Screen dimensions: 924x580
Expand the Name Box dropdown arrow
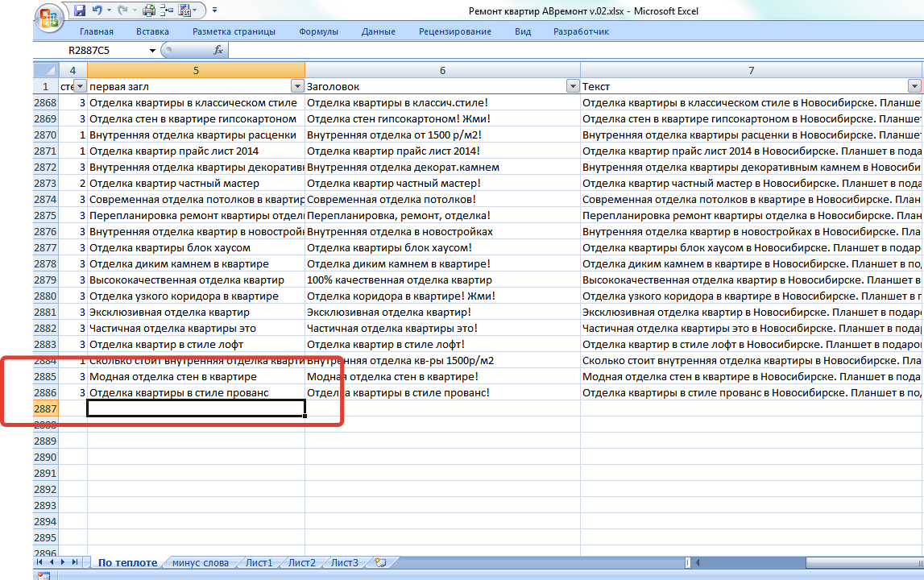pyautogui.click(x=152, y=51)
